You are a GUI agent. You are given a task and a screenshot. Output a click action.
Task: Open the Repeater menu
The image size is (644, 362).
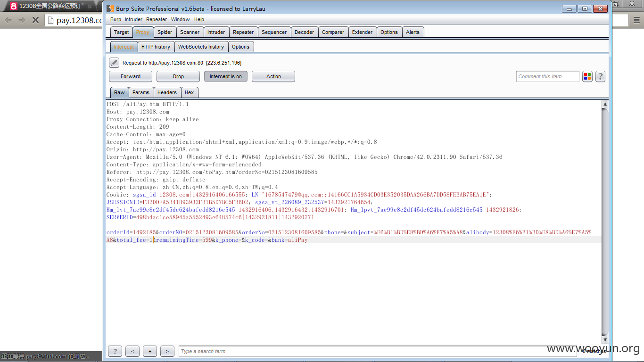(157, 19)
